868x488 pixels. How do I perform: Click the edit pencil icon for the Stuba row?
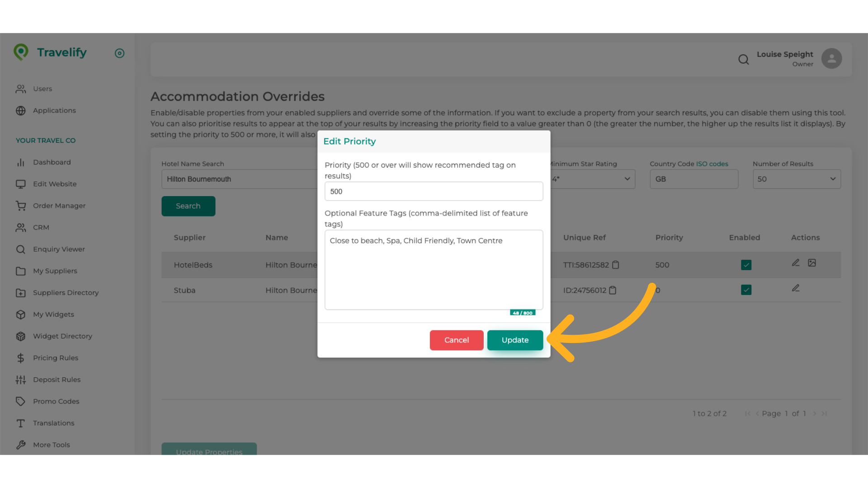pos(796,288)
